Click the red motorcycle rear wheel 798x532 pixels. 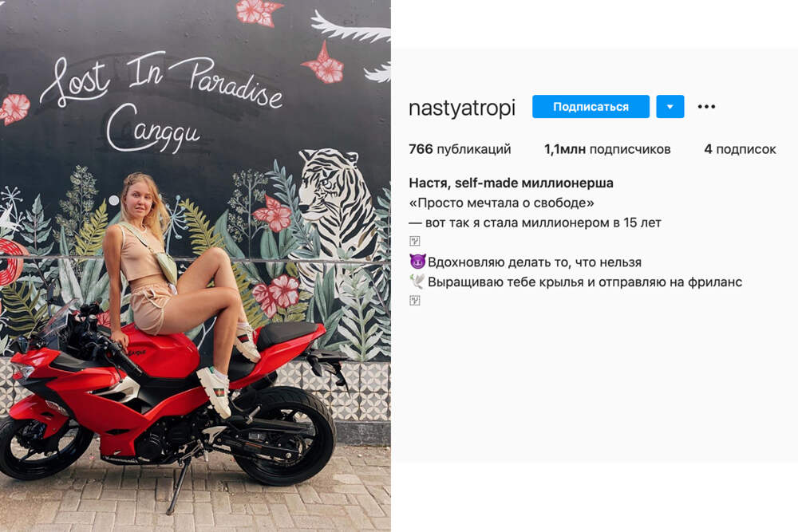click(285, 435)
